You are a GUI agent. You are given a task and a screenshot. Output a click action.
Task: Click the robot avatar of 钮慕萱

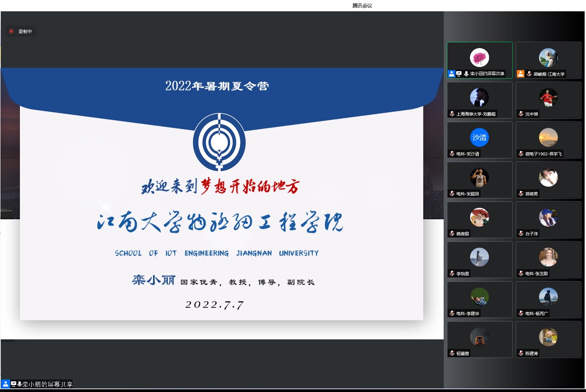click(479, 337)
